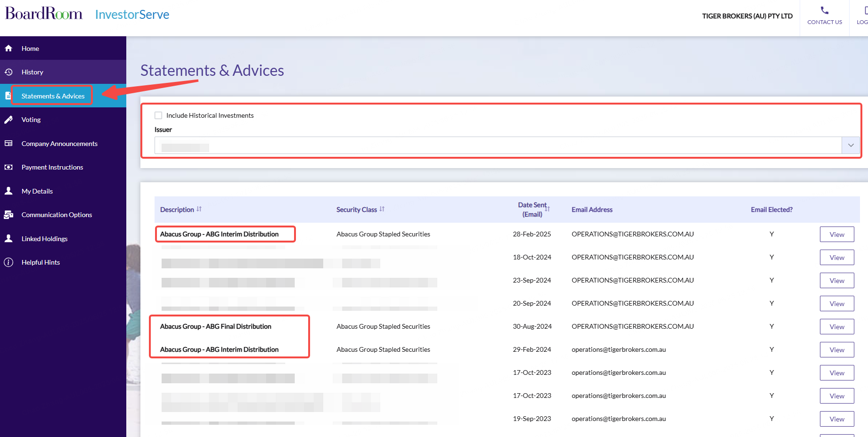Select Abacus Group - ABG Final Distribution text
The width and height of the screenshot is (868, 437).
pyautogui.click(x=216, y=326)
